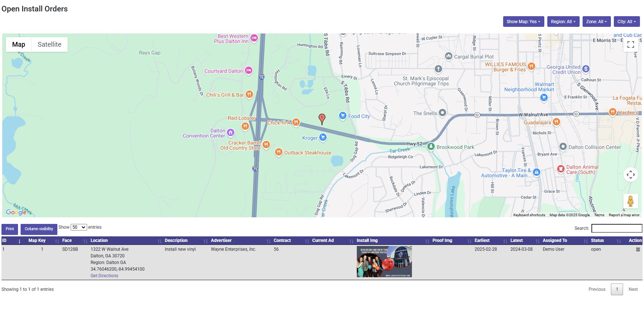644x314 pixels.
Task: Open the install image thumbnail
Action: pyautogui.click(x=384, y=261)
